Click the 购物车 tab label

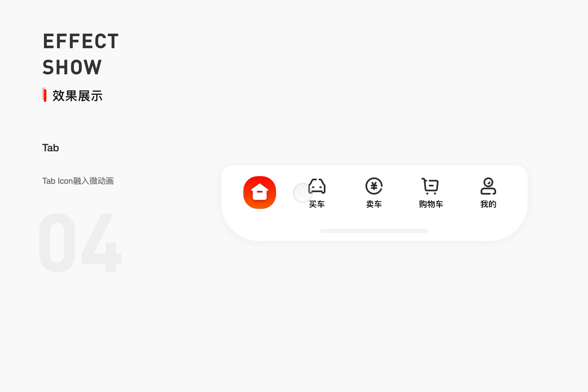(x=431, y=204)
